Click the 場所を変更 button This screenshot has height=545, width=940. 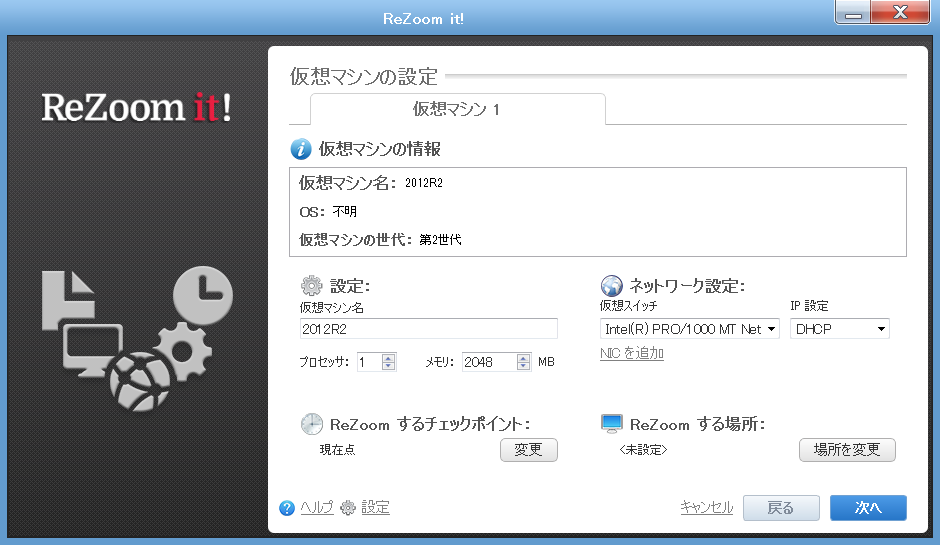847,450
